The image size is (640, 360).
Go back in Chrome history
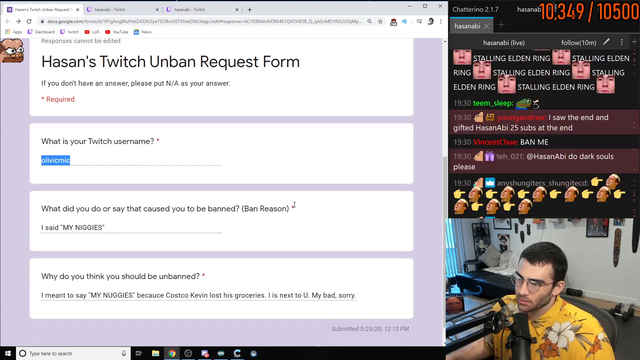click(x=7, y=21)
